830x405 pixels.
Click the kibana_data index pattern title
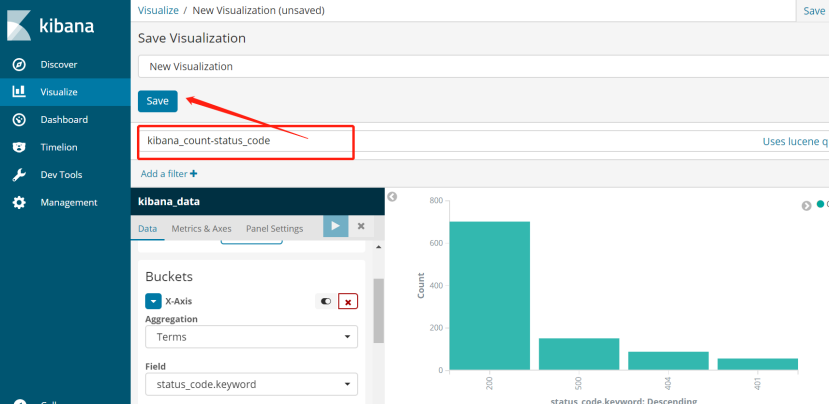169,201
